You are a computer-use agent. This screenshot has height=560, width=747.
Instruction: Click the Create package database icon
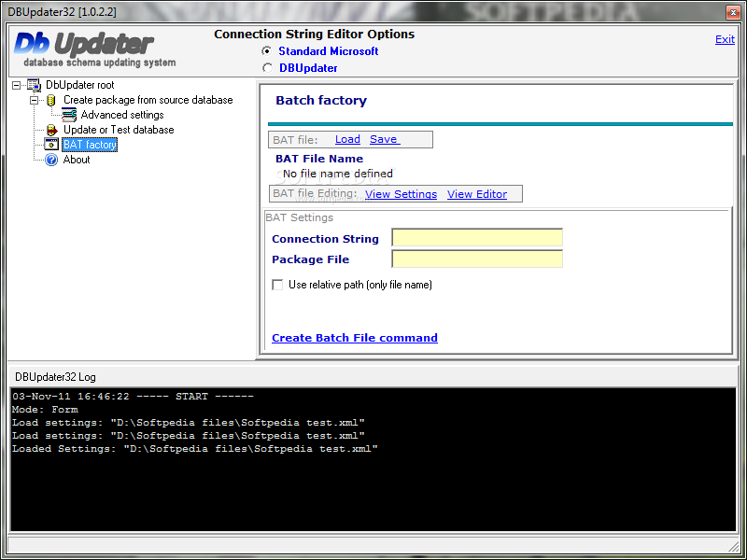tap(51, 101)
